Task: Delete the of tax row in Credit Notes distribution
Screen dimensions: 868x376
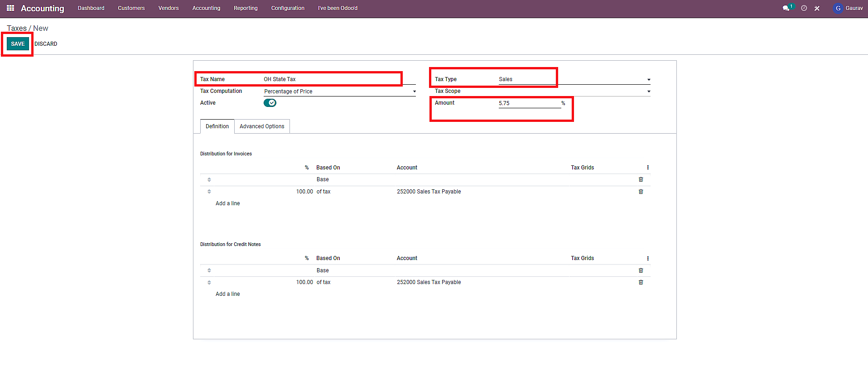Action: [641, 282]
